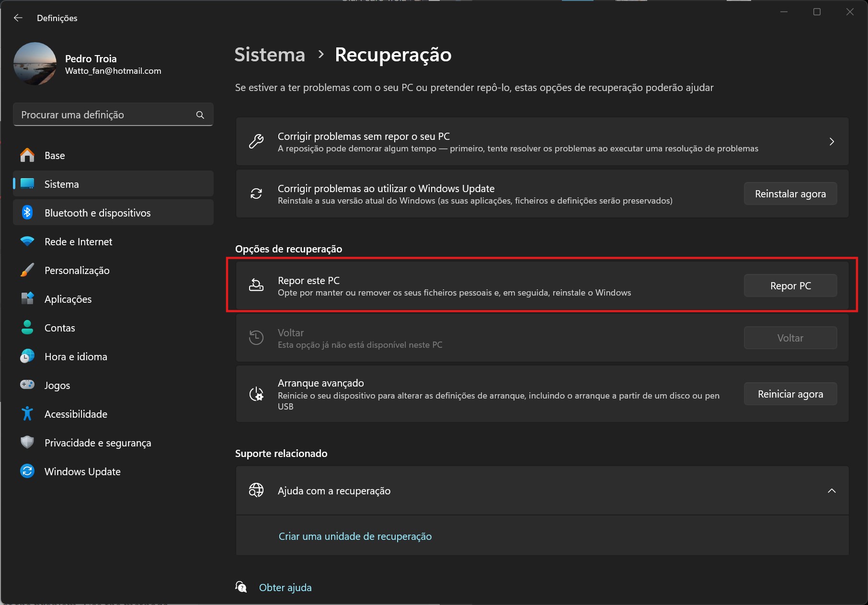Viewport: 868px width, 605px height.
Task: Click the 'Arranque avançado' title text
Action: point(321,383)
